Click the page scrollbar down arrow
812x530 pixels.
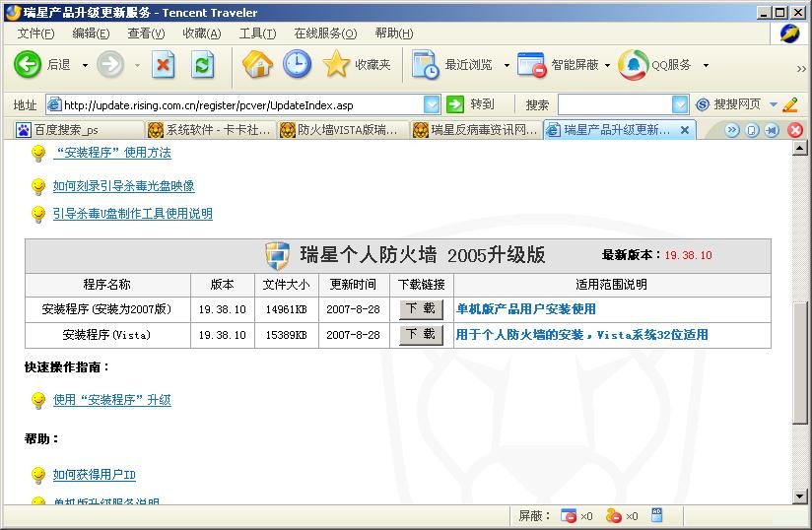point(799,497)
